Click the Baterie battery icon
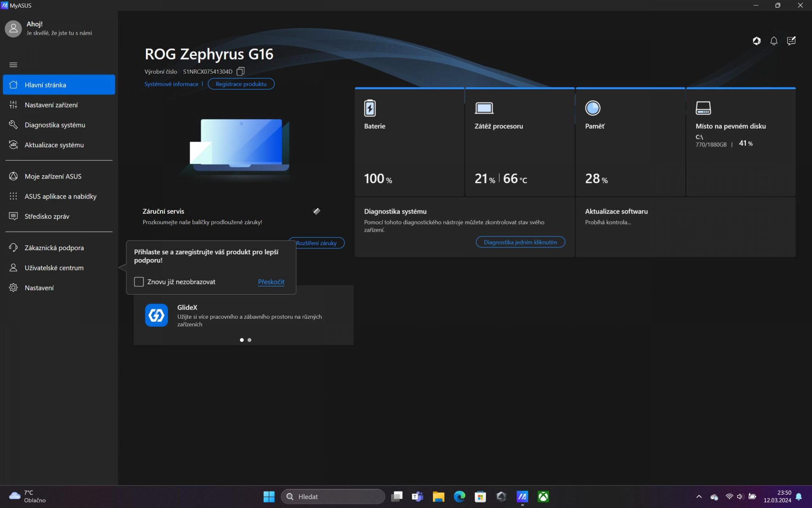812x508 pixels. [x=370, y=108]
